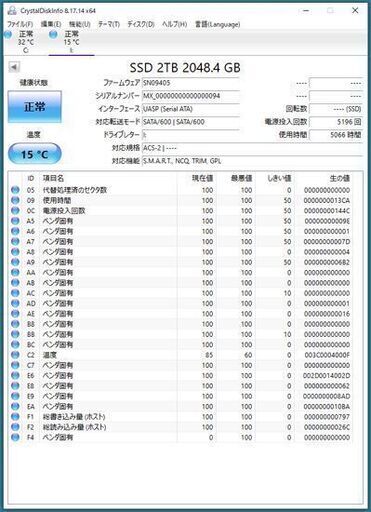The image size is (371, 512).
Task: Click raw value 002D0014002D
Action: [327, 376]
